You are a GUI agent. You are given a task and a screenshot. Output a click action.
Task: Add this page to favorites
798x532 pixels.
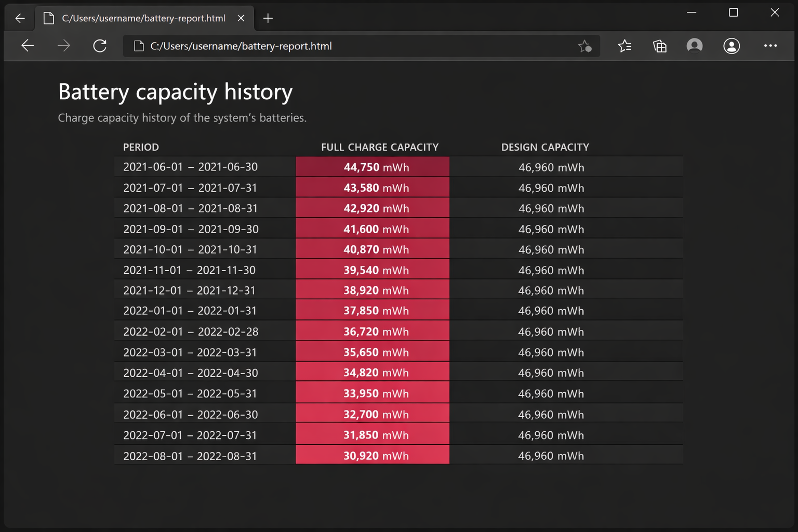586,46
